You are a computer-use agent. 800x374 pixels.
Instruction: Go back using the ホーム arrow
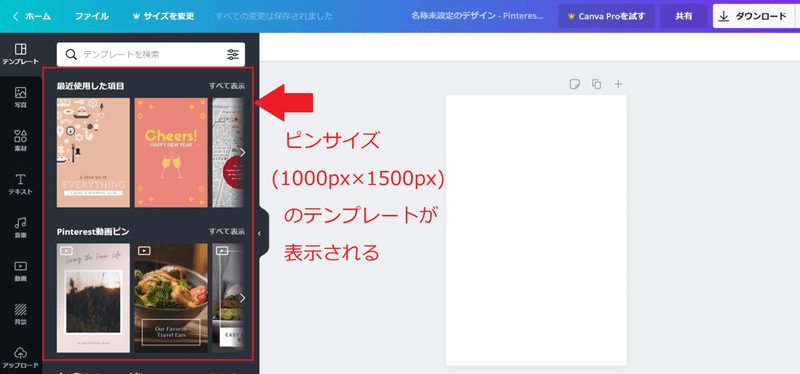[16, 16]
